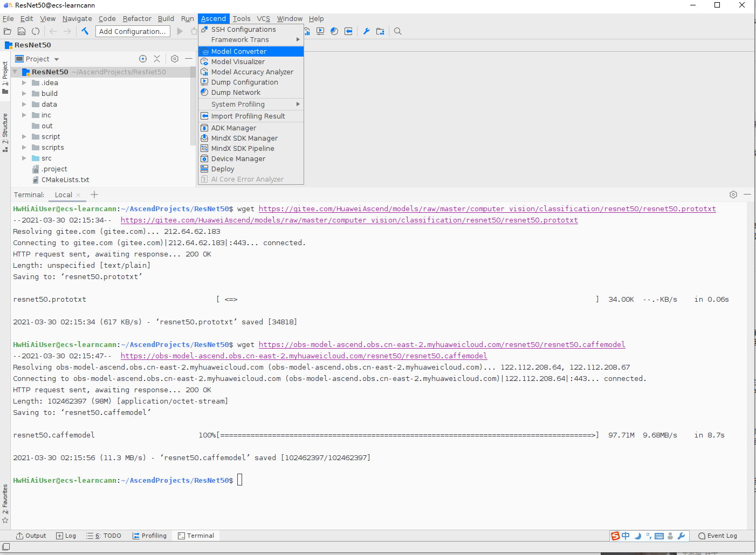Open settings via the wrench toolbar icon

pyautogui.click(x=366, y=31)
